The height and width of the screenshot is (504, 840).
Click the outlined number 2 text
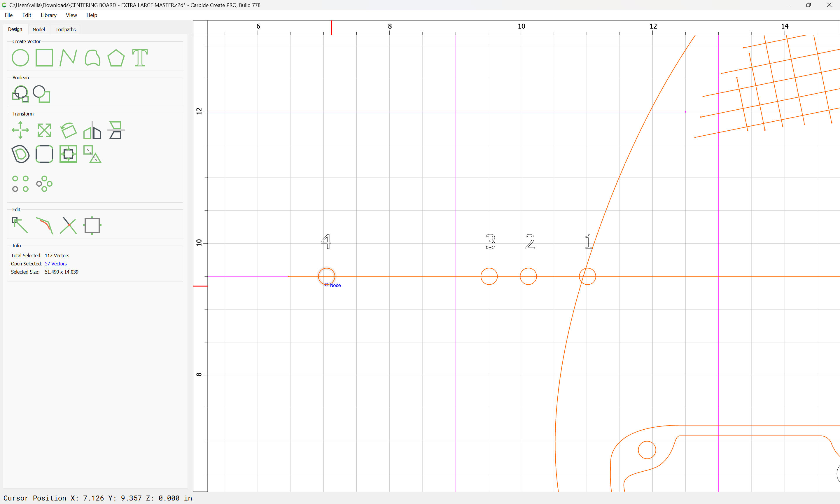tap(530, 242)
